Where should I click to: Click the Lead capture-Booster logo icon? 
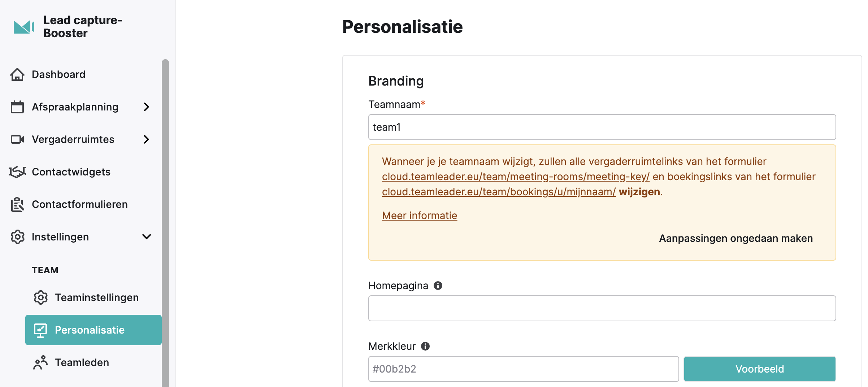pos(24,27)
